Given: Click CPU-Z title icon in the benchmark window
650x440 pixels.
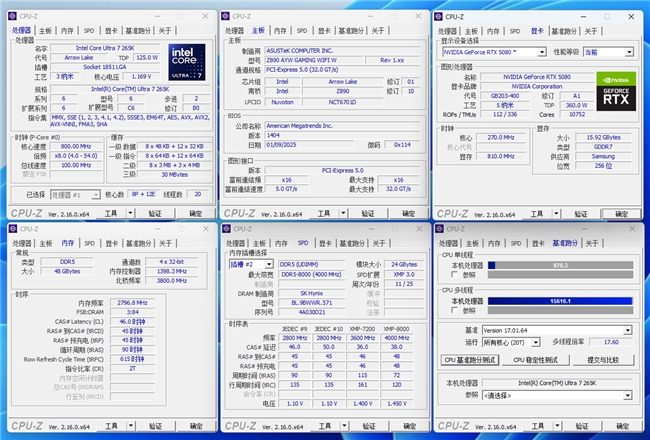Looking at the screenshot, I should (440, 228).
